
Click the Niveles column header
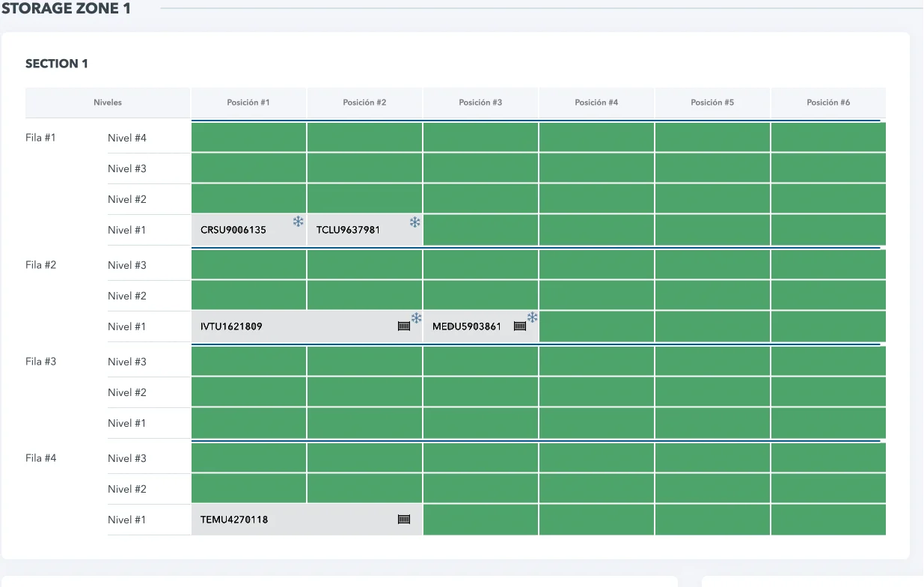click(108, 103)
